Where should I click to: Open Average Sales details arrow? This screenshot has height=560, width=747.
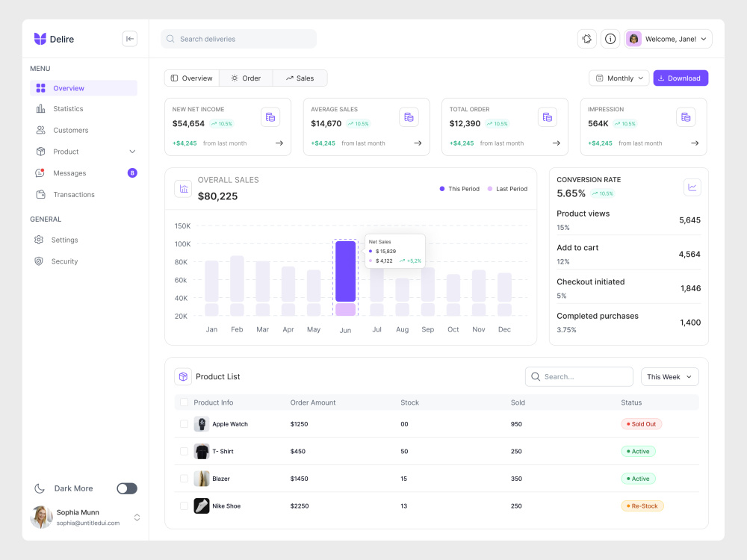point(418,143)
